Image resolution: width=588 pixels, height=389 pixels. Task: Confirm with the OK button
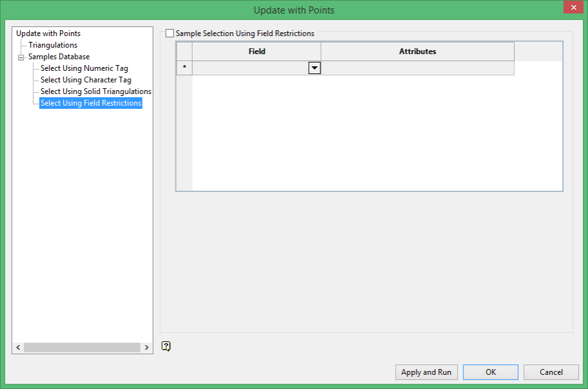tap(491, 372)
